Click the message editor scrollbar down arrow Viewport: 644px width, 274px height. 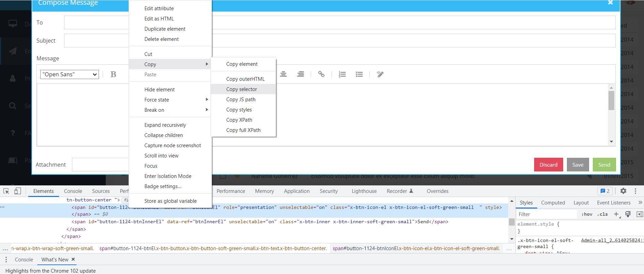click(x=611, y=142)
